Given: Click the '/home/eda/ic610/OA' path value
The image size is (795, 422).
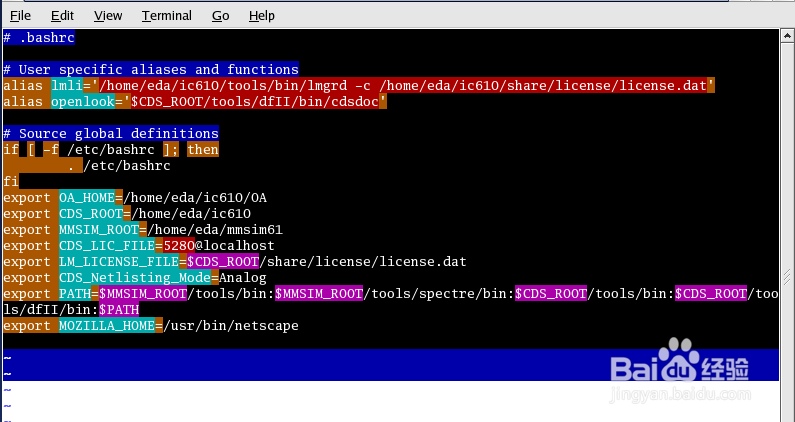Looking at the screenshot, I should pos(195,198).
